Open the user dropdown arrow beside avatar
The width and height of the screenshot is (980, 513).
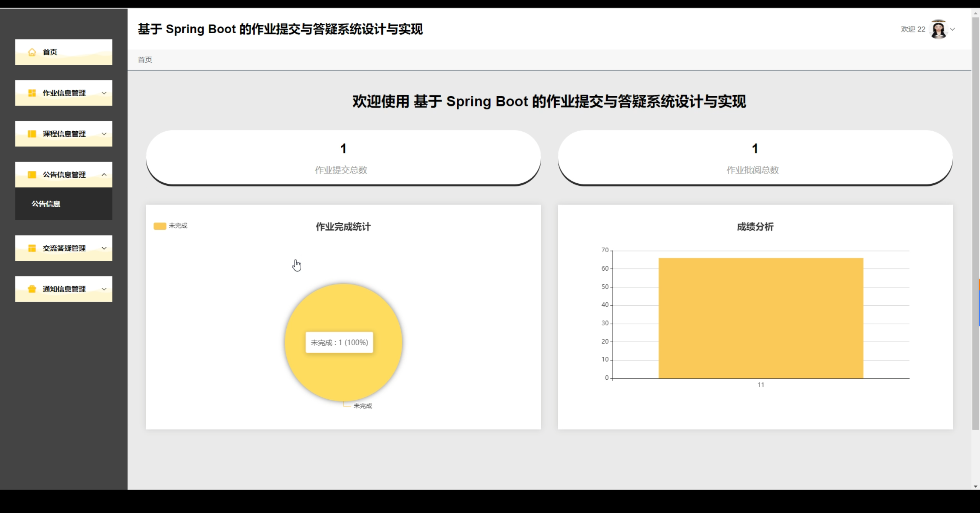tap(952, 29)
